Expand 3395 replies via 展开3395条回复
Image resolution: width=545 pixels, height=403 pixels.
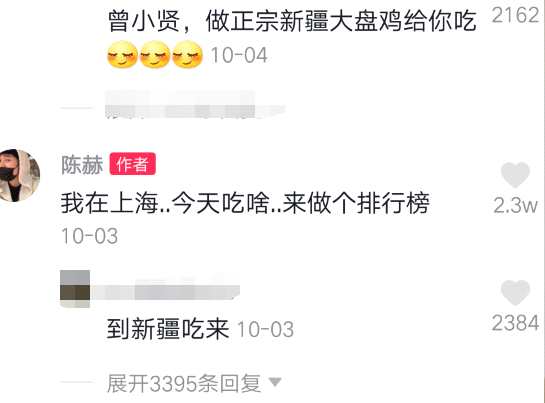(x=184, y=384)
